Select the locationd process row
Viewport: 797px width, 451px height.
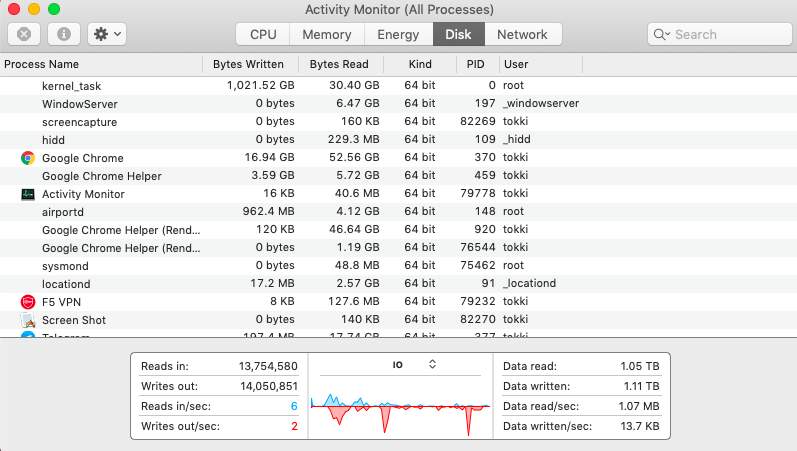(x=398, y=284)
